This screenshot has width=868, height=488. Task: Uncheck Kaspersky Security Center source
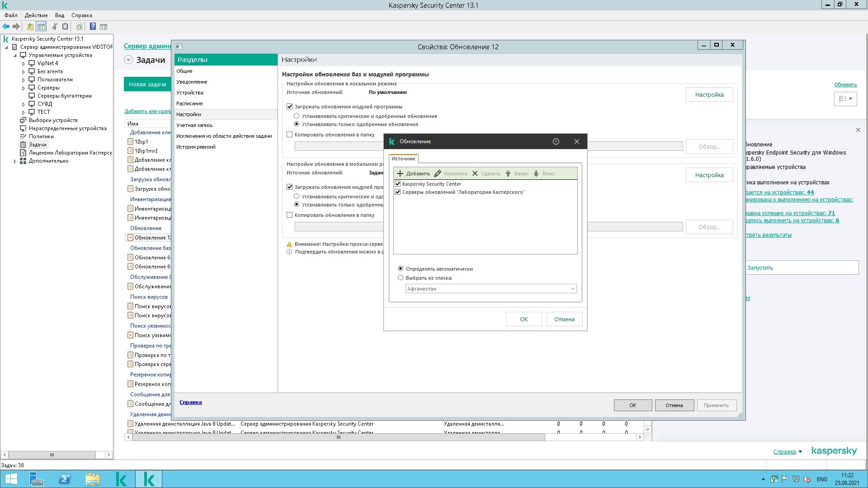398,184
